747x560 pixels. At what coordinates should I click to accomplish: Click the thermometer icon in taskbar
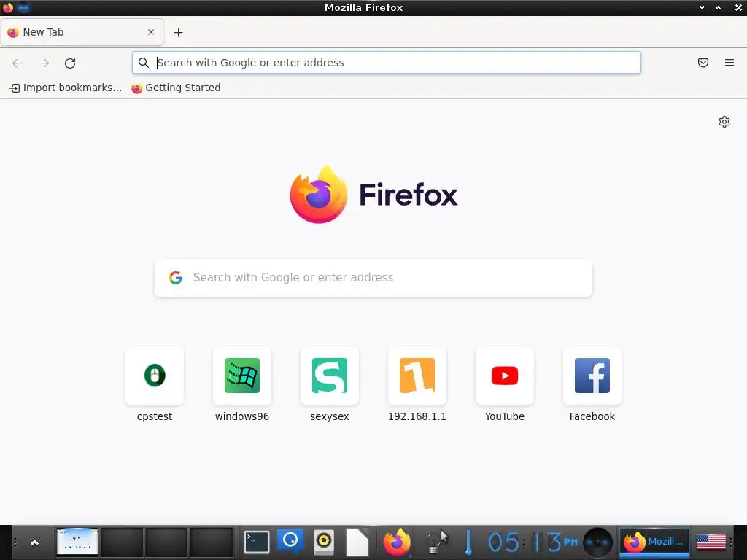click(x=468, y=542)
